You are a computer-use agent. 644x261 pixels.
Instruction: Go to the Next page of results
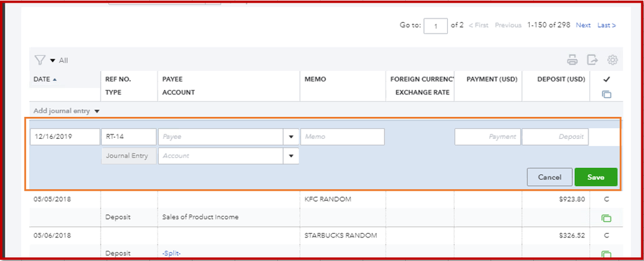[x=583, y=25]
